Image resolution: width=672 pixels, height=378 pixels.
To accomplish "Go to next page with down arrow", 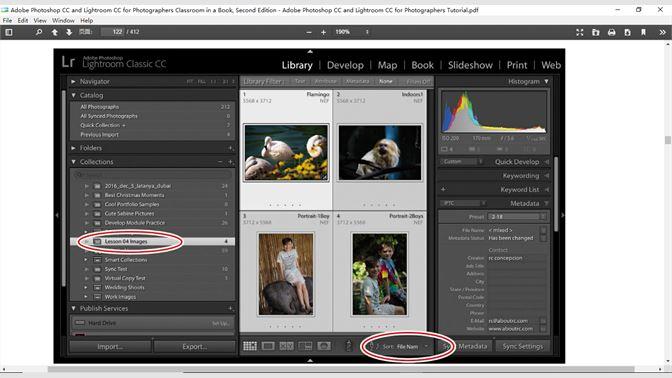I will [x=69, y=32].
